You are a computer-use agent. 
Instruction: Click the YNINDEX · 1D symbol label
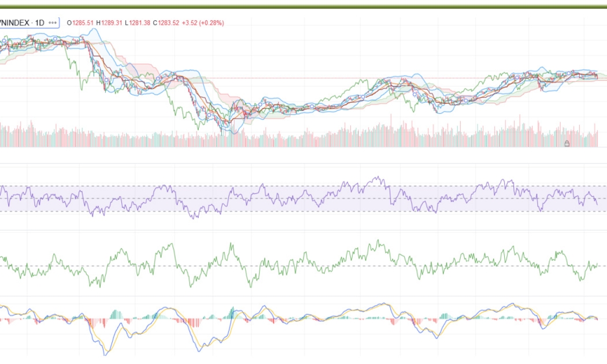[22, 23]
